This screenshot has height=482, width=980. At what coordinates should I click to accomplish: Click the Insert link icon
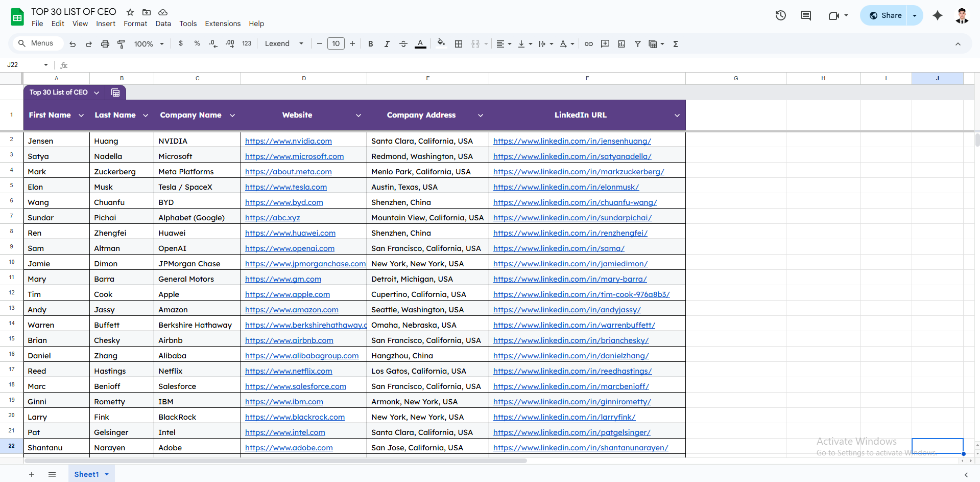point(589,44)
